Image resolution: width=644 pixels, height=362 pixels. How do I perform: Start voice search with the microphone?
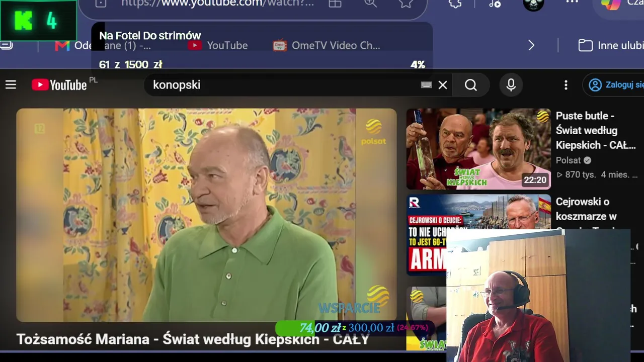(511, 85)
